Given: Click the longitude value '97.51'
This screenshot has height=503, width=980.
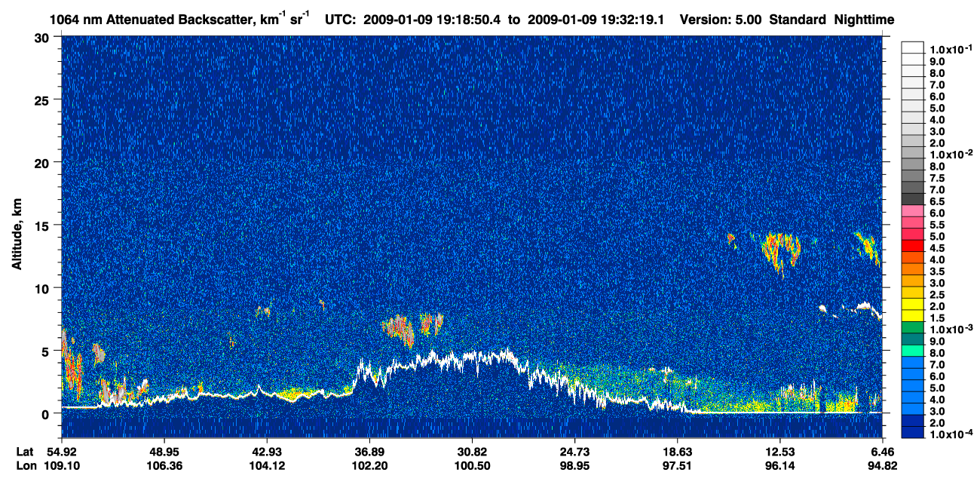Looking at the screenshot, I should point(677,465).
